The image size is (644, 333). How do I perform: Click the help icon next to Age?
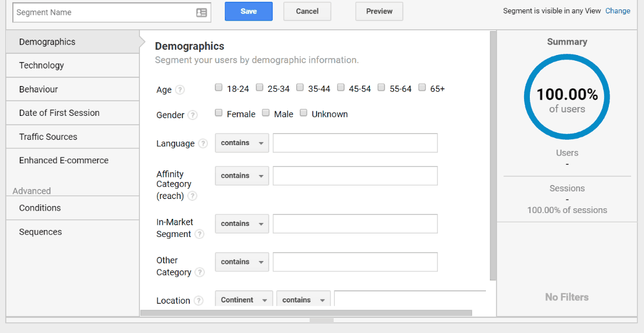tap(180, 90)
